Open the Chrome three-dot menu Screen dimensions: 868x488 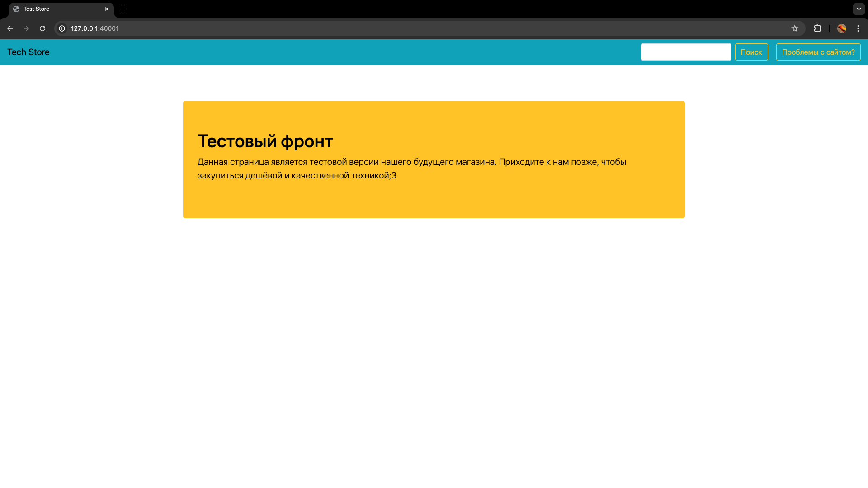coord(858,28)
